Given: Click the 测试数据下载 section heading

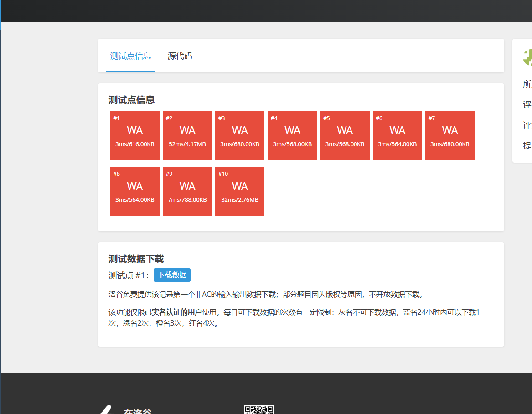Looking at the screenshot, I should 136,259.
